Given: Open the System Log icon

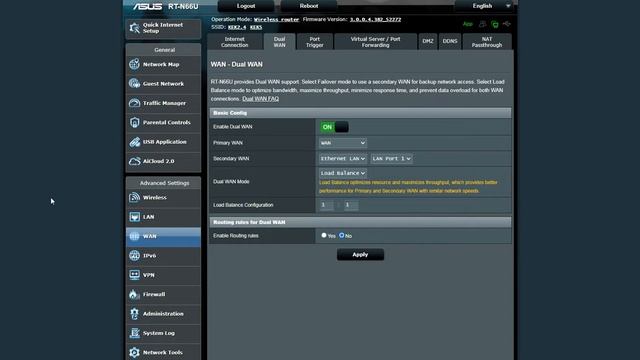Looking at the screenshot, I should (x=134, y=333).
